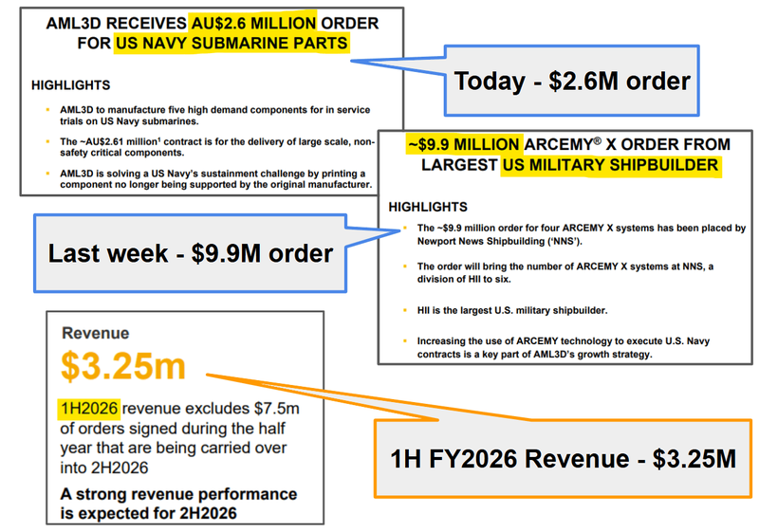Click the "Revenue" heading in the bottom card
759x532 pixels.
click(x=95, y=334)
